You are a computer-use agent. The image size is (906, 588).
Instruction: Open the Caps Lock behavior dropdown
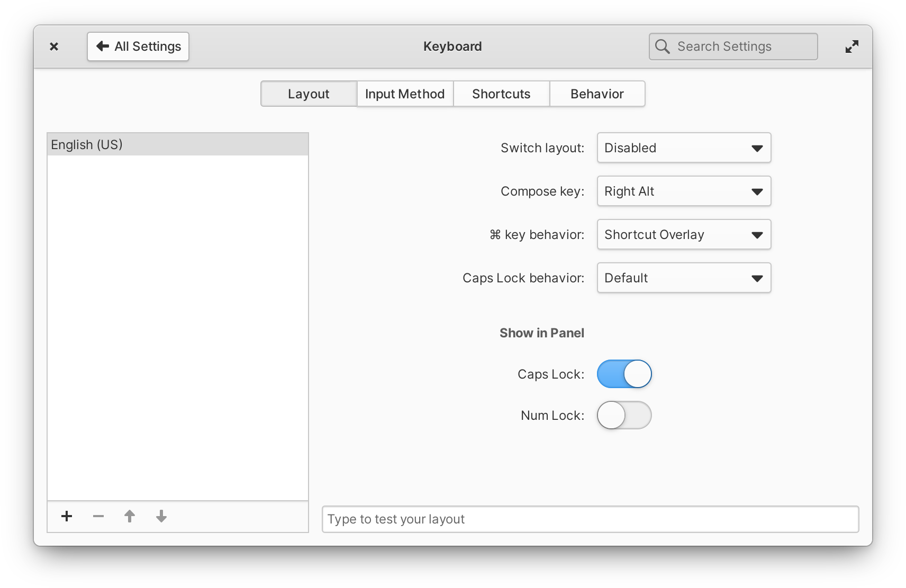pos(683,278)
